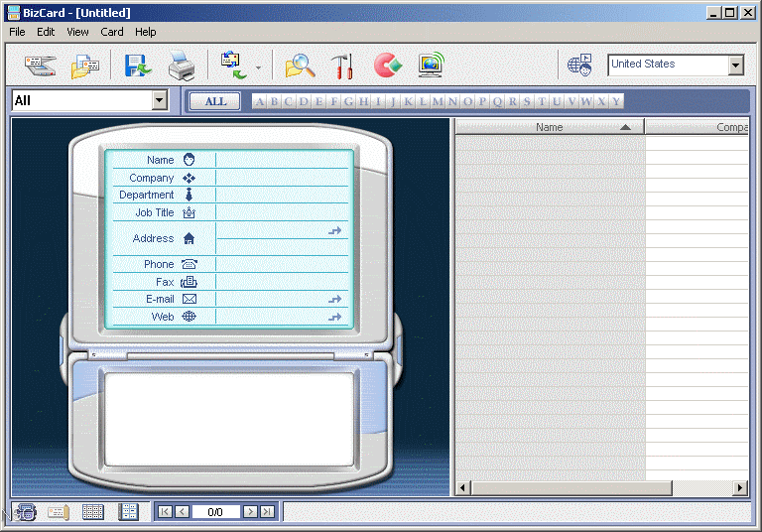The image size is (762, 532).
Task: Open the View menu
Action: click(77, 32)
